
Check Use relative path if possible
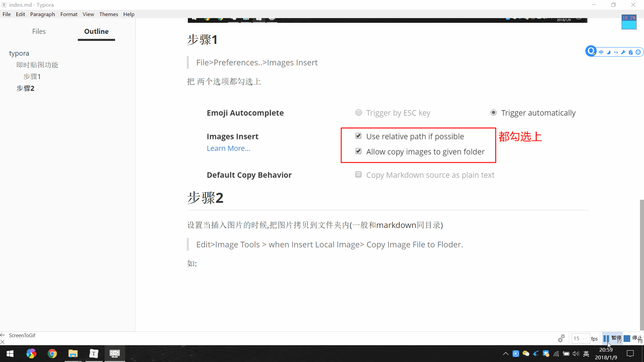(358, 136)
